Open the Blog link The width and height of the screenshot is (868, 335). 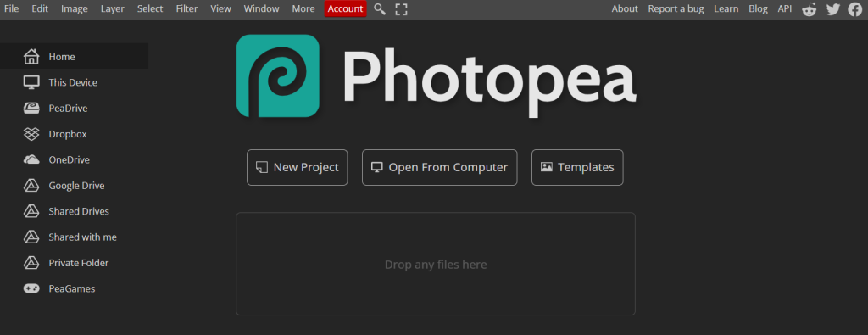pos(758,8)
